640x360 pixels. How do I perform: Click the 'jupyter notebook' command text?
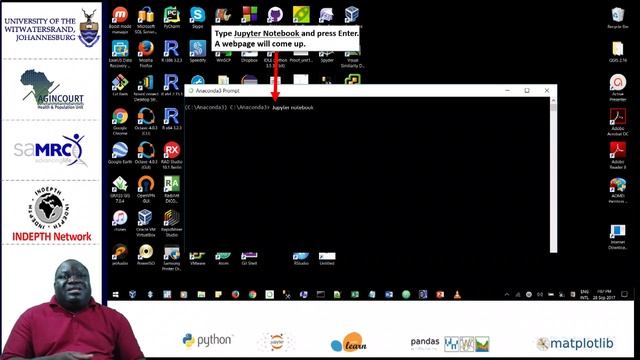pos(293,108)
